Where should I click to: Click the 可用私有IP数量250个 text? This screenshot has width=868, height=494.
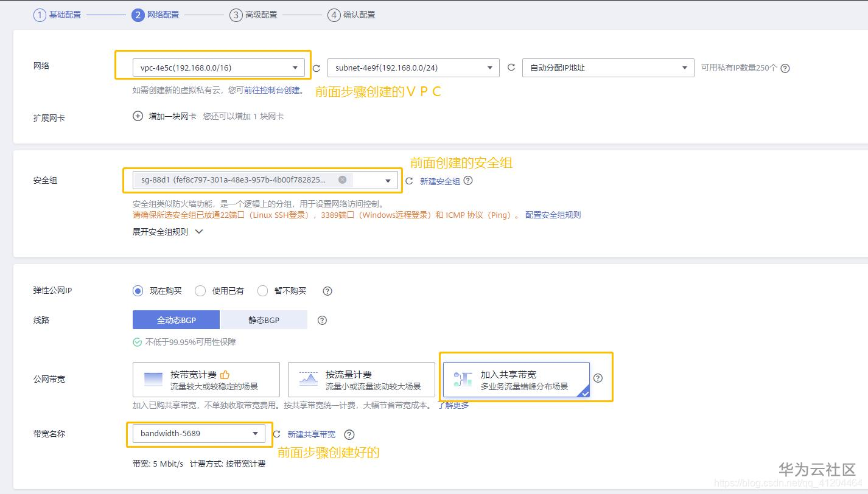click(739, 68)
